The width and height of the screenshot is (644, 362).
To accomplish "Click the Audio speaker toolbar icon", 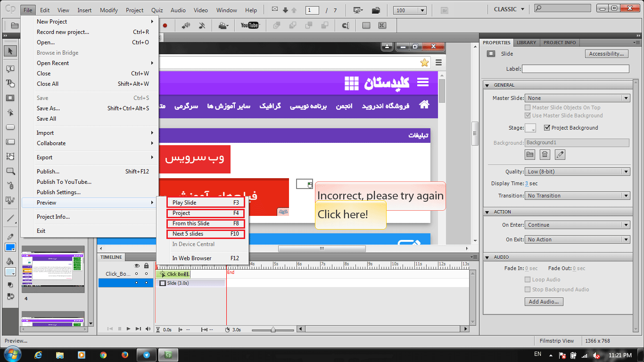I will coord(186,25).
